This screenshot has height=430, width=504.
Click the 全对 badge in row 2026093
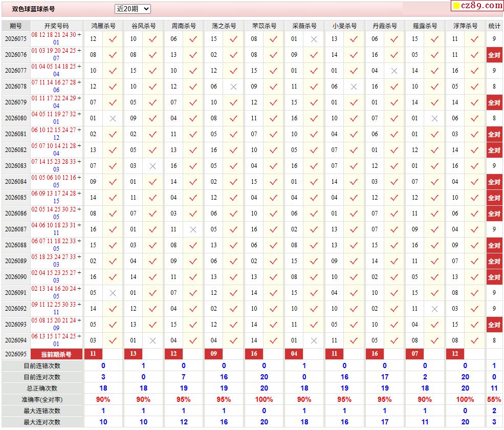point(494,325)
